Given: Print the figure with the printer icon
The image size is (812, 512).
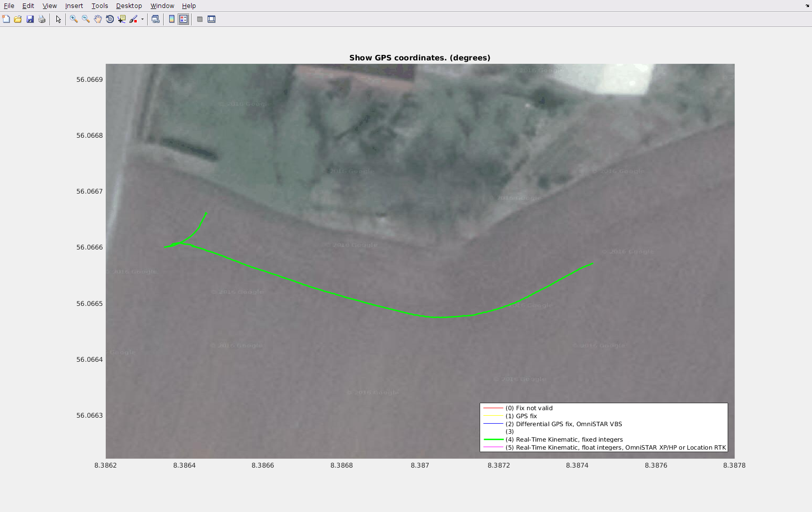Looking at the screenshot, I should pyautogui.click(x=42, y=19).
